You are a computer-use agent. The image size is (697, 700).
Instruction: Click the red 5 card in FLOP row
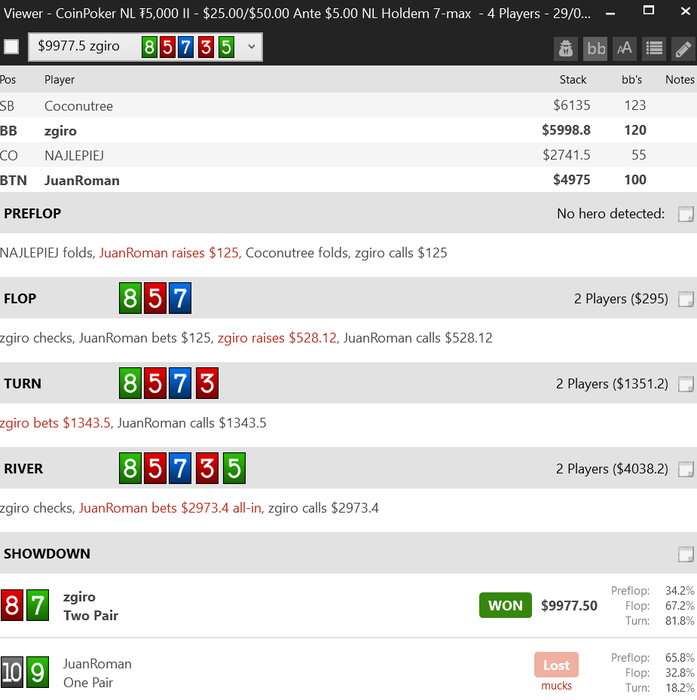pyautogui.click(x=155, y=298)
